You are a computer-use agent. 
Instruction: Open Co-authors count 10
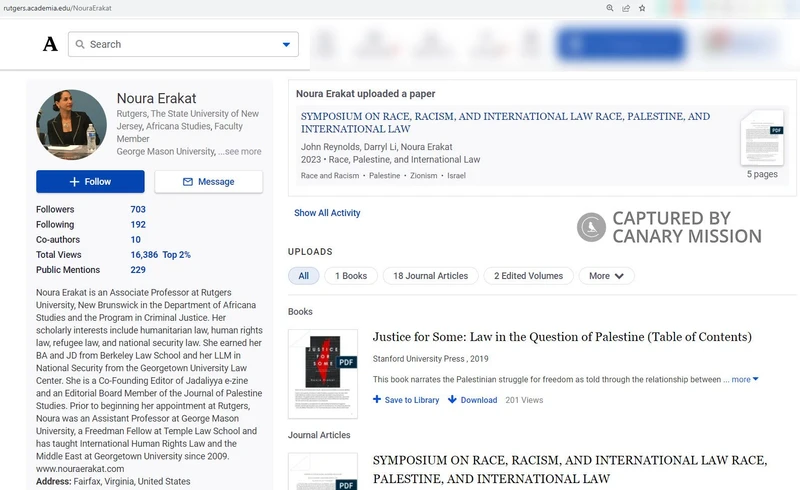[x=135, y=239]
